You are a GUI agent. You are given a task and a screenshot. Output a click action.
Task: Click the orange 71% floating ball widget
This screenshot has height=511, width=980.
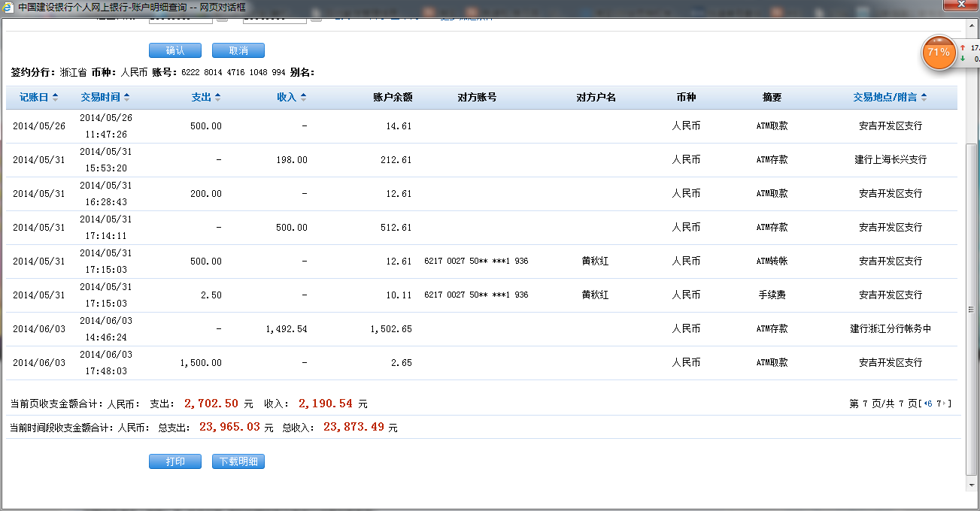pos(938,53)
